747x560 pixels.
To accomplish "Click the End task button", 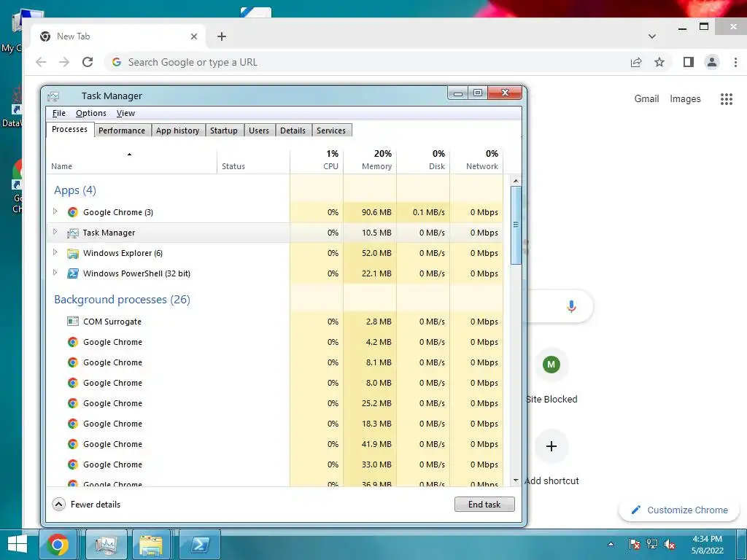I will 484,505.
